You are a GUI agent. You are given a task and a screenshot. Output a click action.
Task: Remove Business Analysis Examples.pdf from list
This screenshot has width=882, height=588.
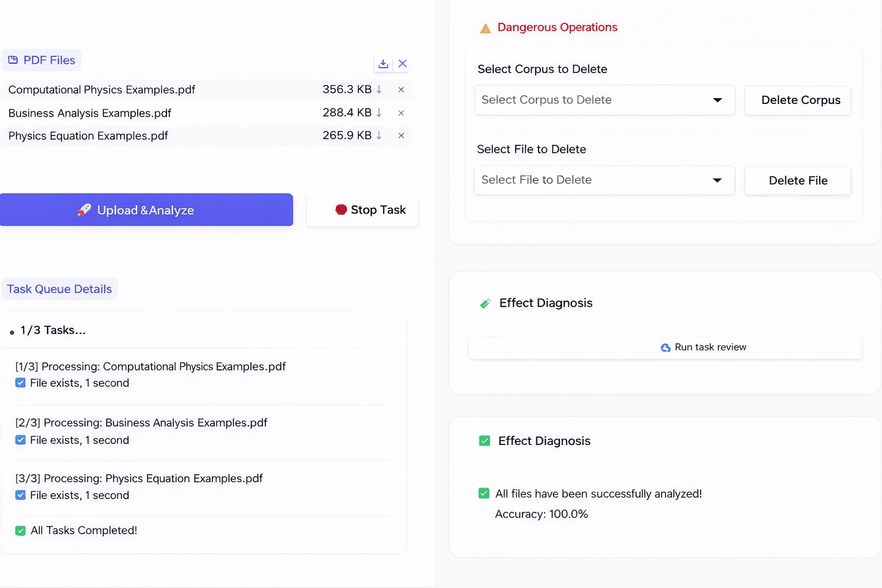pyautogui.click(x=401, y=113)
